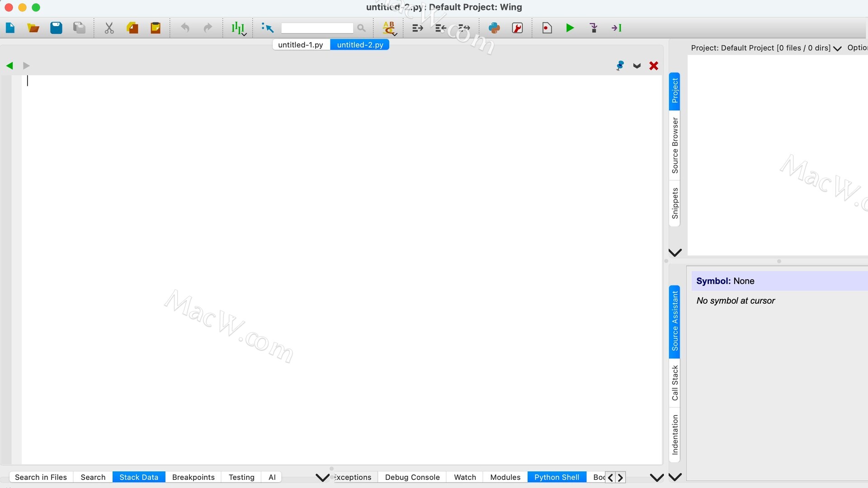Create a new file with toolbar icon
The height and width of the screenshot is (488, 868).
pos(10,28)
